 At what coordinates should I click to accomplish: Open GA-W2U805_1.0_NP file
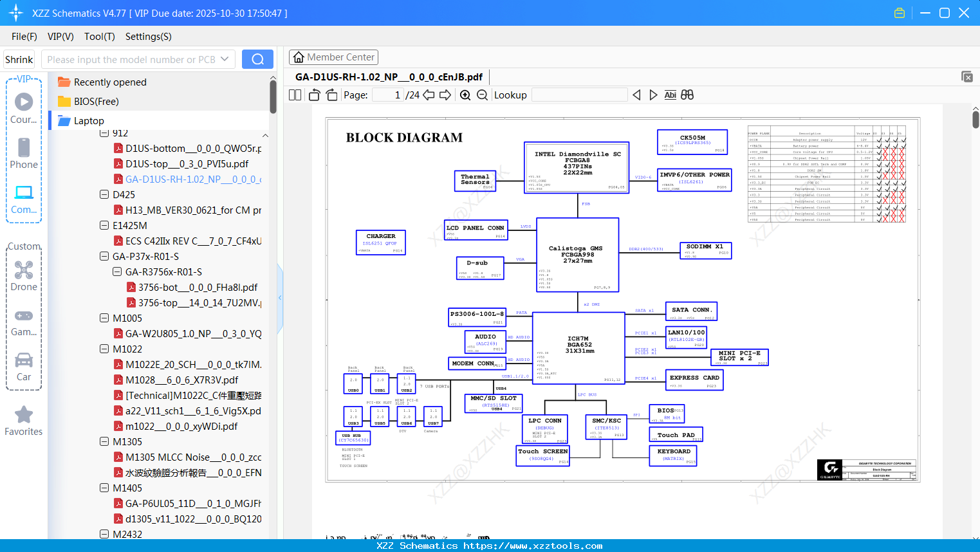point(187,333)
